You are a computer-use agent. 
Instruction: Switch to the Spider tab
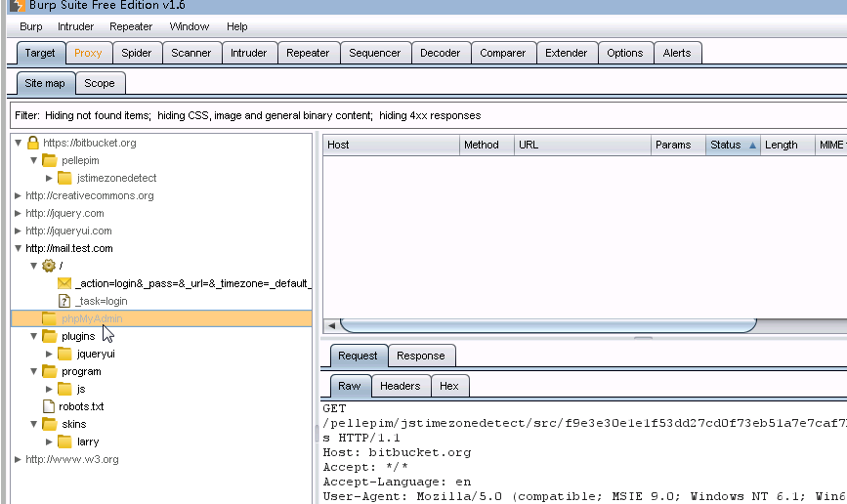point(136,53)
